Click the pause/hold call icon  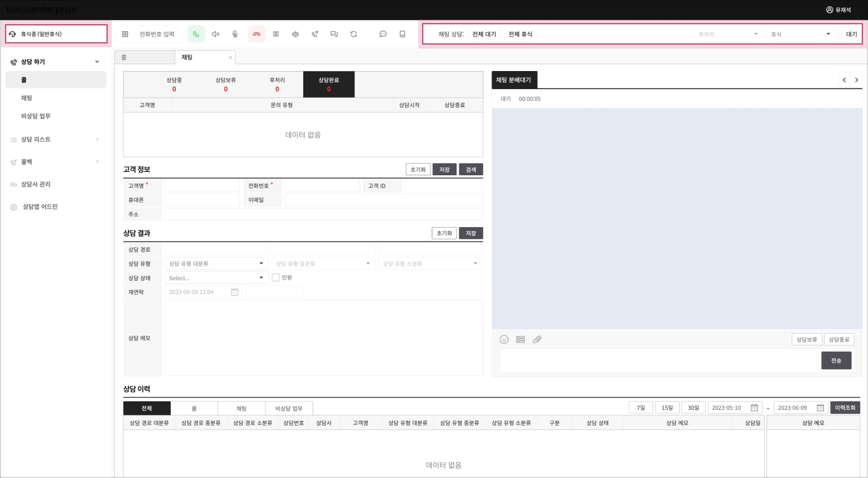[276, 34]
